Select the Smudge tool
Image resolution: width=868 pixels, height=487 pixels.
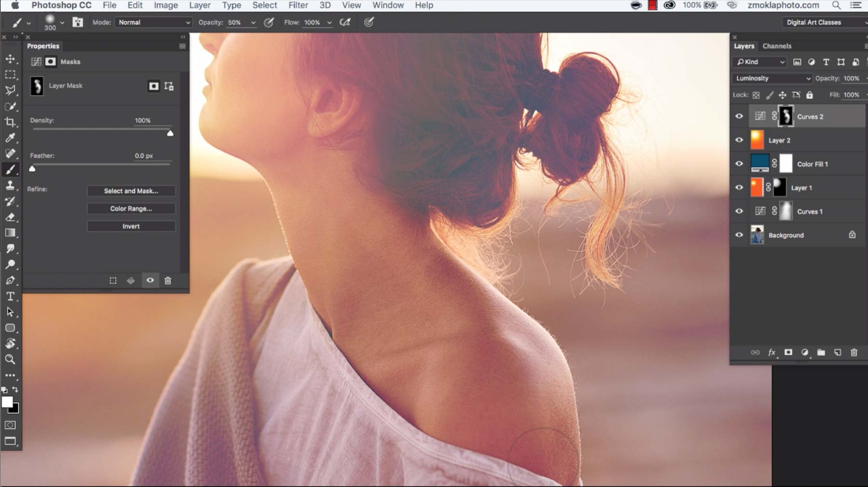(10, 248)
